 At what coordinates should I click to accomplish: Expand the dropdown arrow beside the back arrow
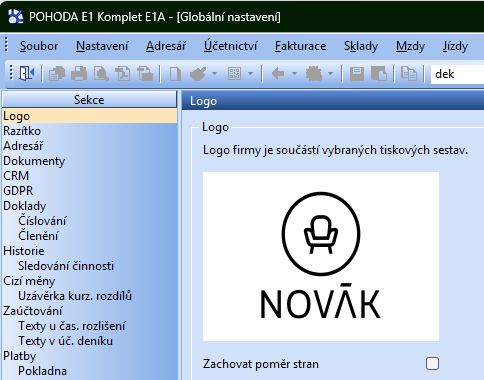[294, 73]
